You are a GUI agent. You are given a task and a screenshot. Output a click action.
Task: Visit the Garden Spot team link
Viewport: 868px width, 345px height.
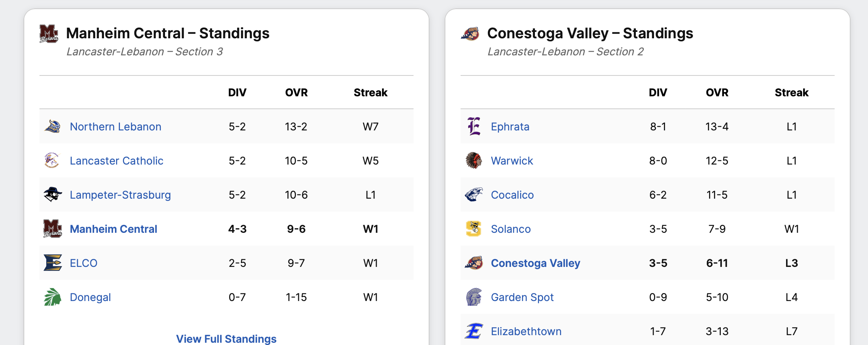[522, 297]
